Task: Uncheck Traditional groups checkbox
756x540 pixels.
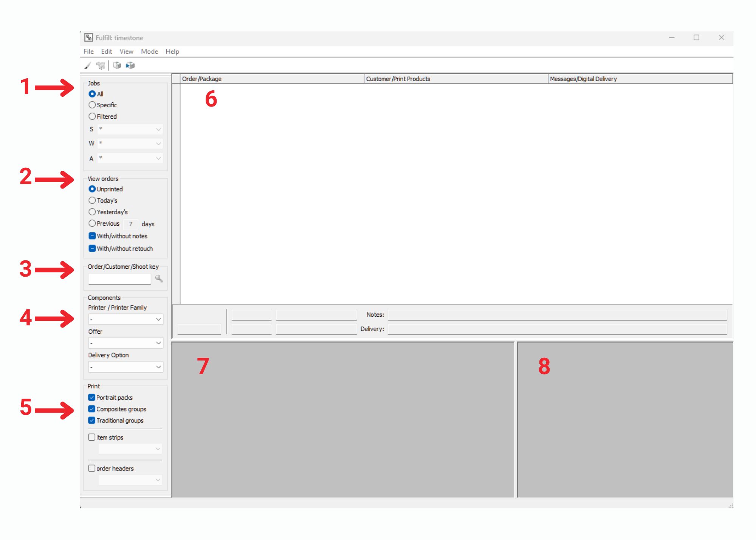Action: click(91, 420)
